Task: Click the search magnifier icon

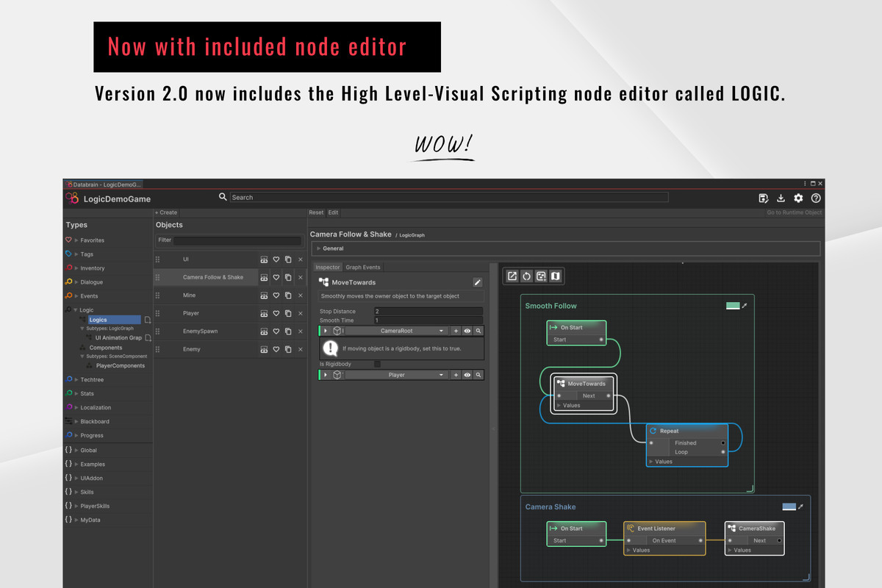Action: pyautogui.click(x=223, y=197)
